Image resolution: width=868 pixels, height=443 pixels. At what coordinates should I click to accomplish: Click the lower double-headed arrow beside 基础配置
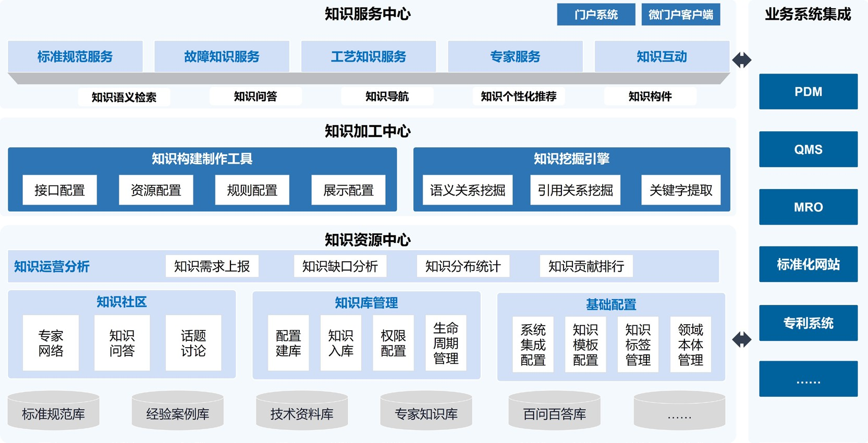741,340
